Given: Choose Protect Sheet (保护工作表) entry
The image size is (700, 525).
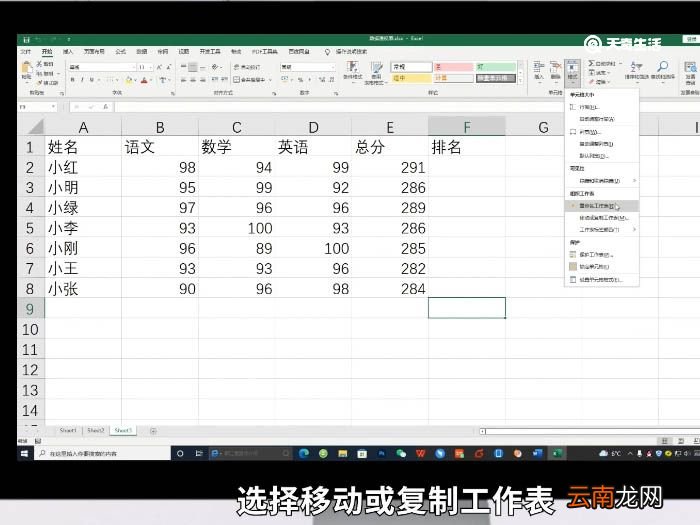Looking at the screenshot, I should [x=602, y=254].
